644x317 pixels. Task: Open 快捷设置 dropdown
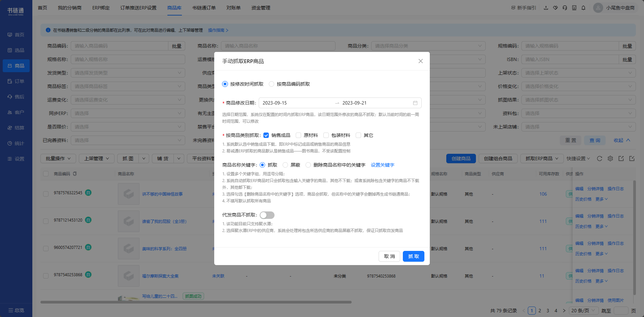578,158
